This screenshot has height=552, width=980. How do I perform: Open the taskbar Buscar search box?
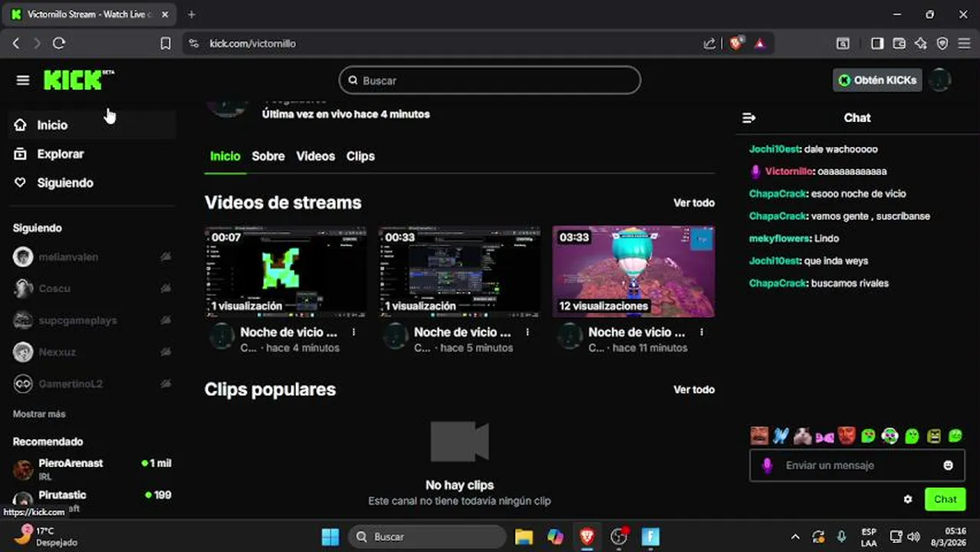click(427, 537)
